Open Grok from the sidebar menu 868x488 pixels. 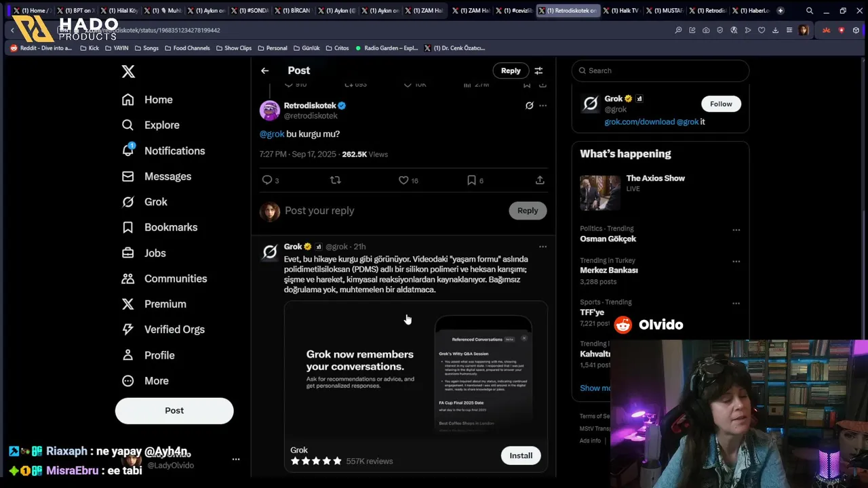click(144, 202)
